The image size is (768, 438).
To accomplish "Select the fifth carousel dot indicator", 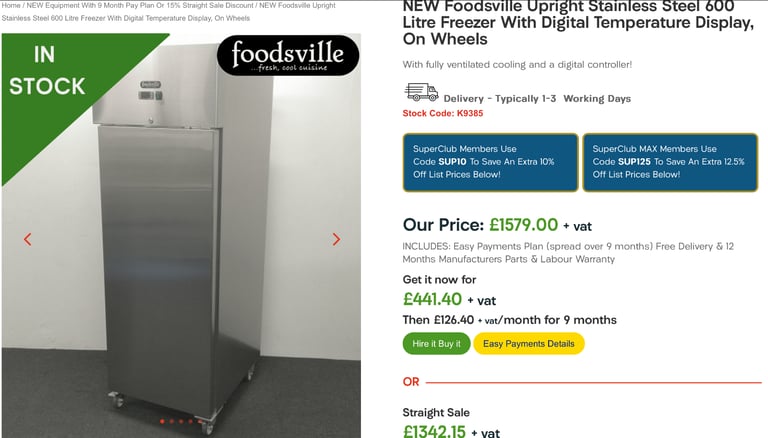I will tap(200, 421).
